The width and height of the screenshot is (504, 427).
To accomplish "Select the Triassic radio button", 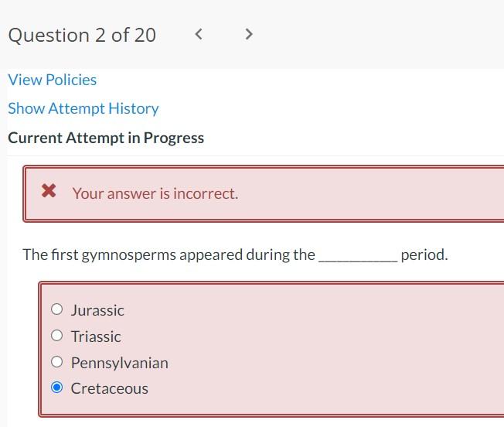I will [x=56, y=336].
